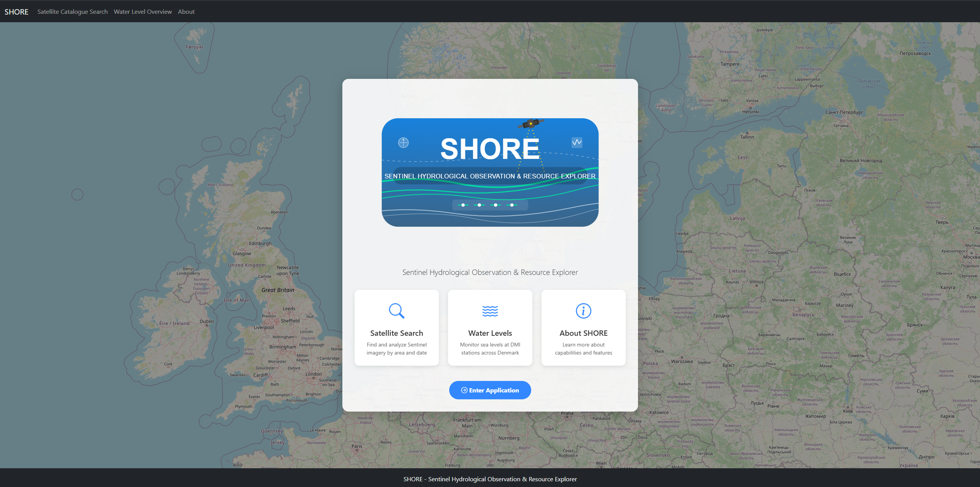The image size is (980, 487).
Task: Go to the About page in the navbar
Action: click(186, 11)
